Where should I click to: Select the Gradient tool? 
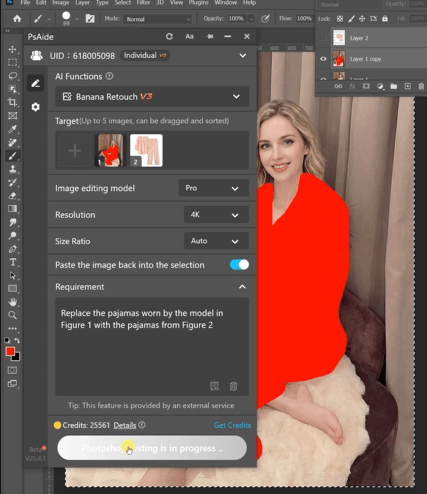(13, 209)
